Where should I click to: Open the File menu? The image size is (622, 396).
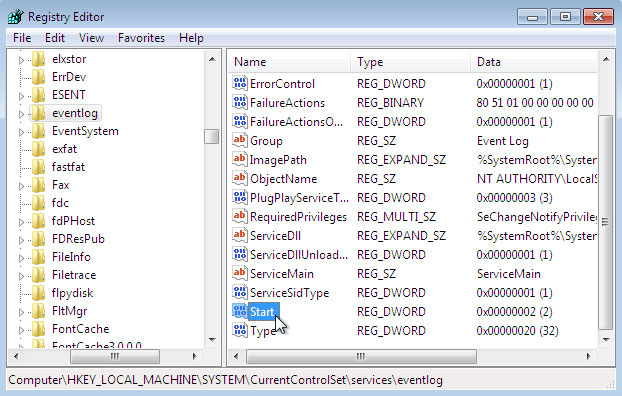point(22,38)
